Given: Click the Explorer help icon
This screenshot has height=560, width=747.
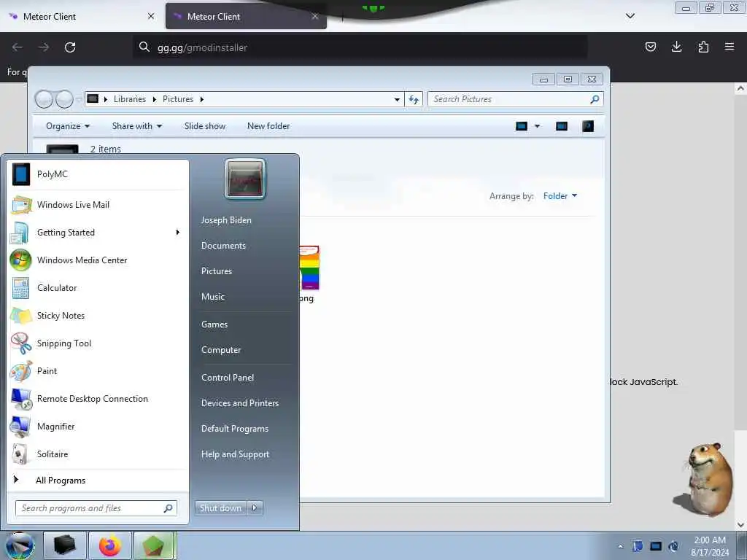Looking at the screenshot, I should (x=588, y=126).
